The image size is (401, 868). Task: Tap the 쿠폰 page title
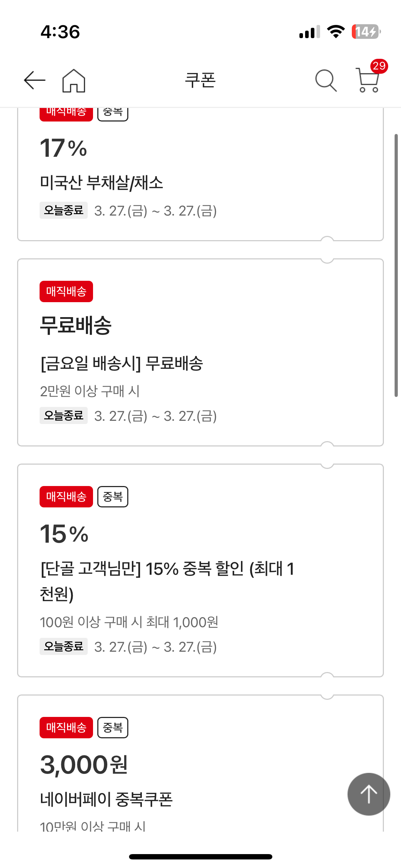200,80
